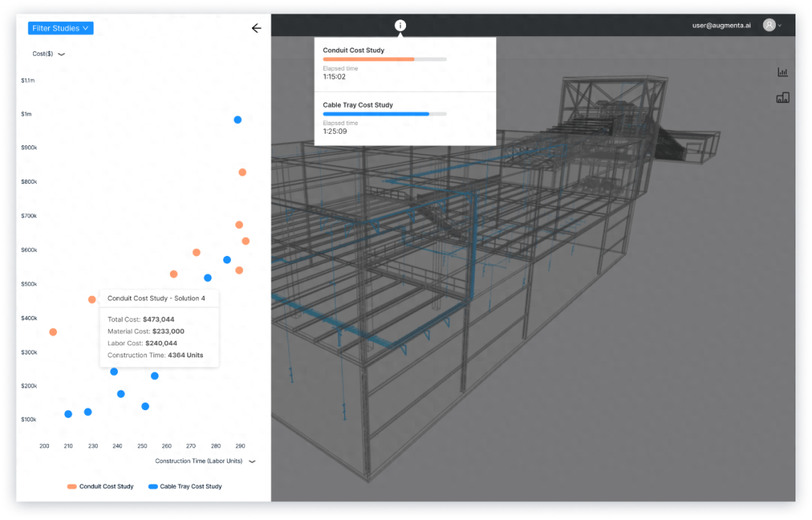This screenshot has width=812, height=520.
Task: Select the blue point near $1m
Action: pos(238,120)
